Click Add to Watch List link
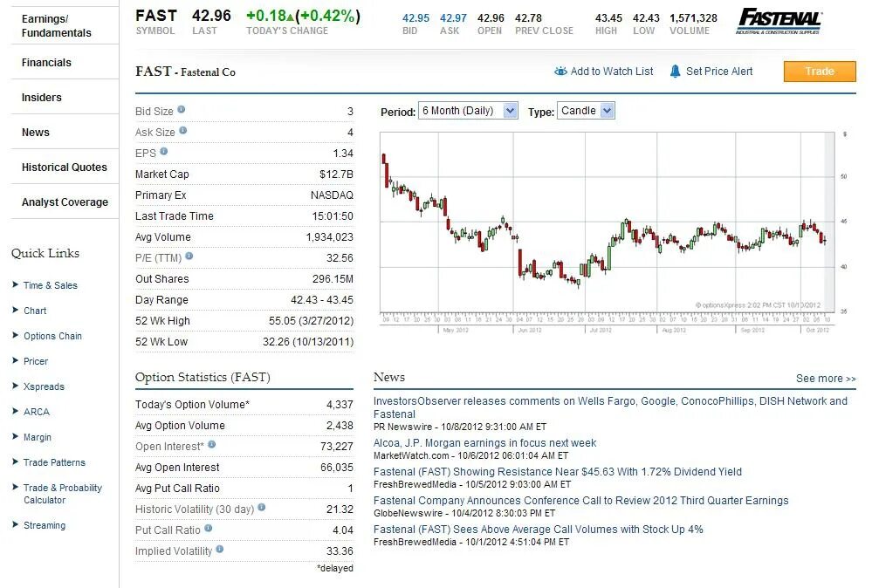872x588 pixels. pyautogui.click(x=611, y=72)
